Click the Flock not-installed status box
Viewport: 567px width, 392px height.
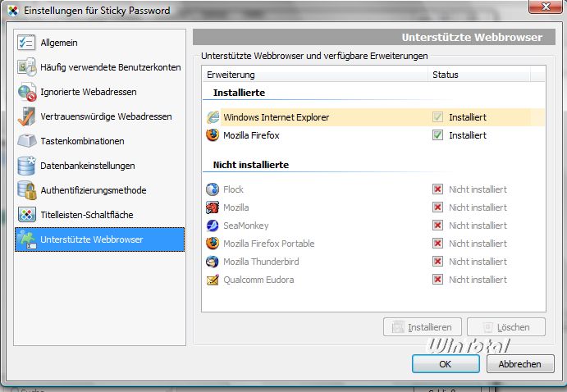437,189
